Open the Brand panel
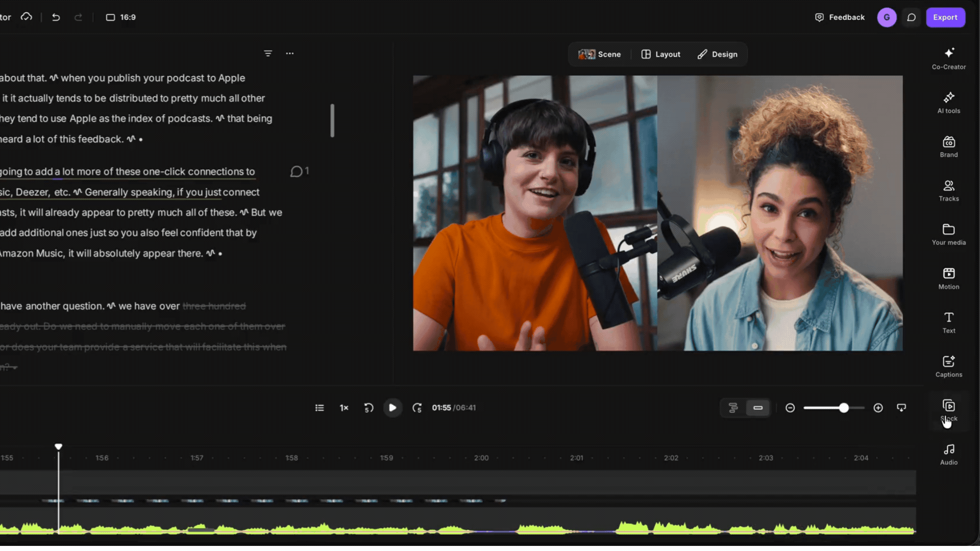This screenshot has height=551, width=980. [x=948, y=146]
